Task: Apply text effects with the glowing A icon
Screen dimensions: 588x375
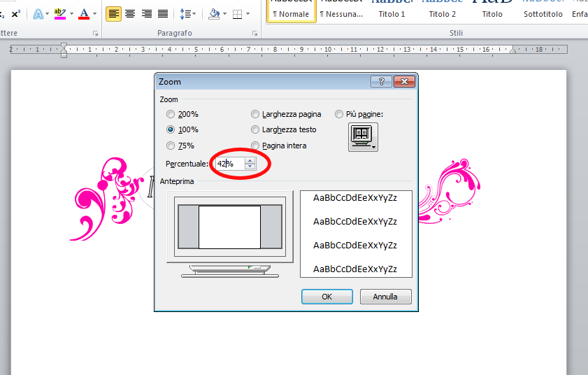Action: tap(38, 13)
